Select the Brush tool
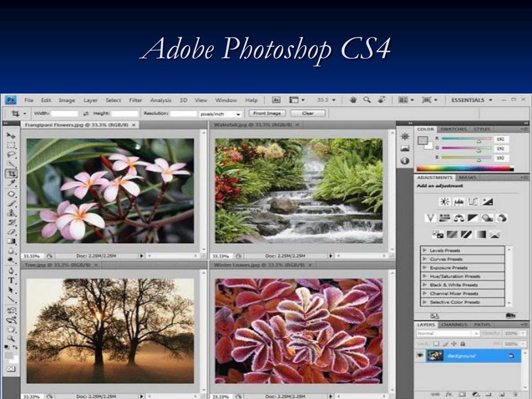532x399 pixels. 11,204
